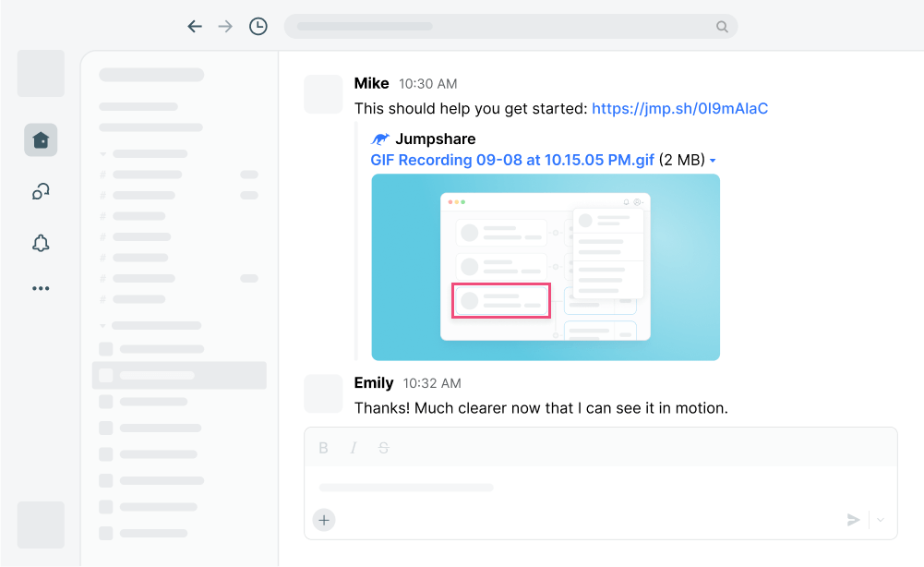Click the plus attachment button
This screenshot has width=924, height=567.
point(324,520)
